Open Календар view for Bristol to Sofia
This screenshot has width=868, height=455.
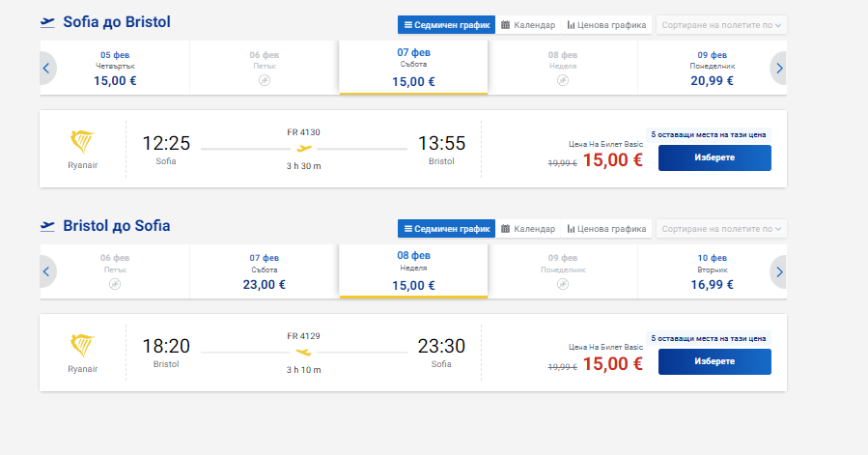528,229
